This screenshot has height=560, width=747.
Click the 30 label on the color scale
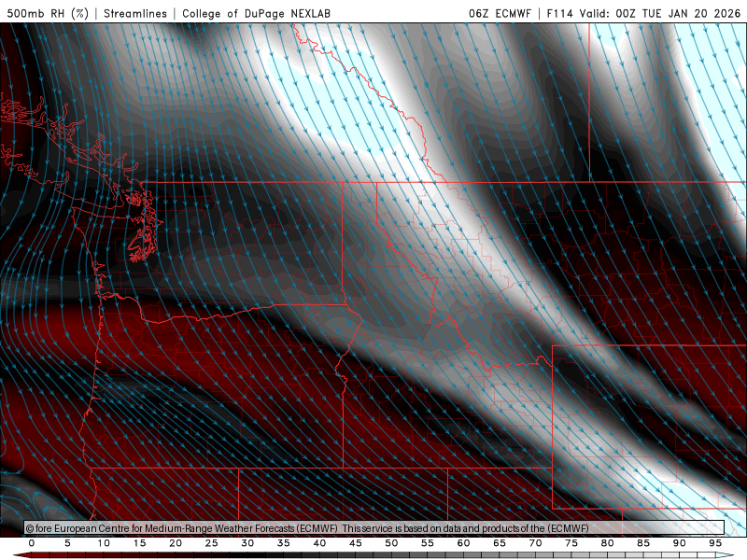pos(247,543)
